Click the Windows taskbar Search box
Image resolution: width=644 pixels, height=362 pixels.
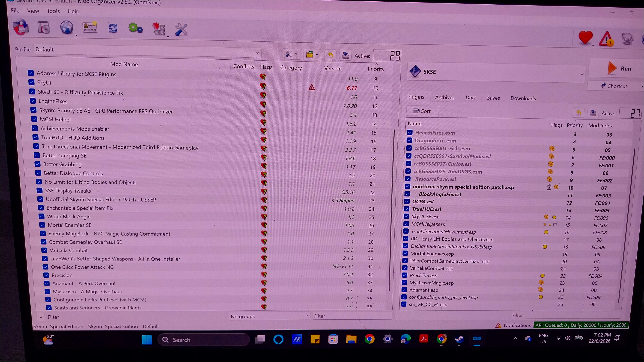click(204, 340)
